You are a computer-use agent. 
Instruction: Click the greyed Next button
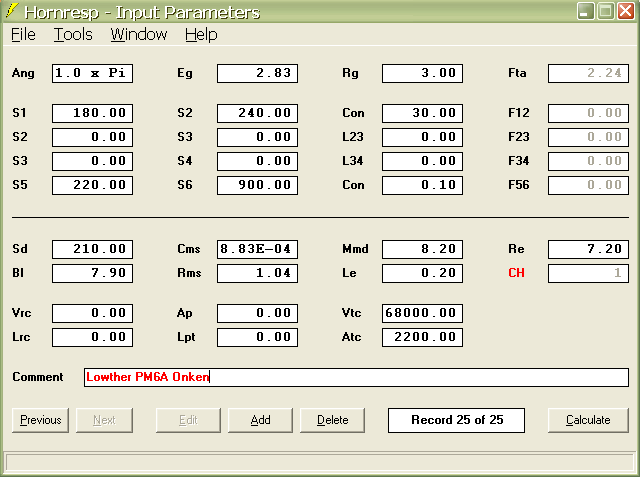point(104,420)
